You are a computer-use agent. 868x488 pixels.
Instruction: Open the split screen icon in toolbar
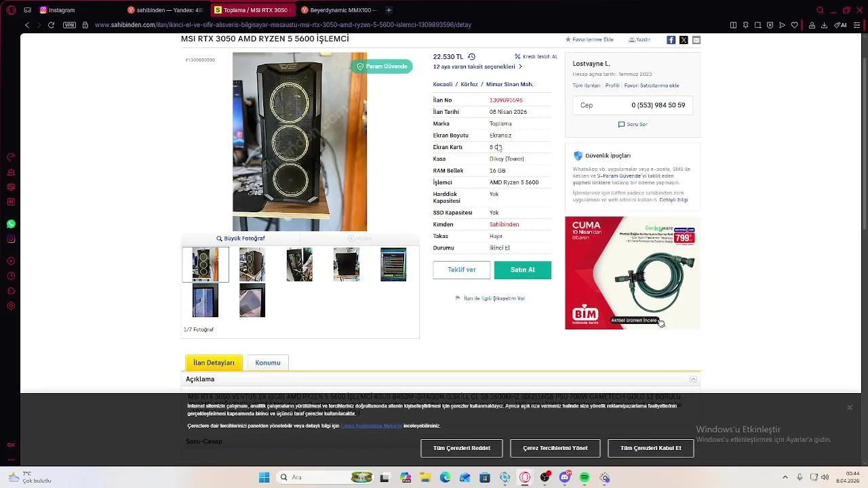[x=733, y=25]
